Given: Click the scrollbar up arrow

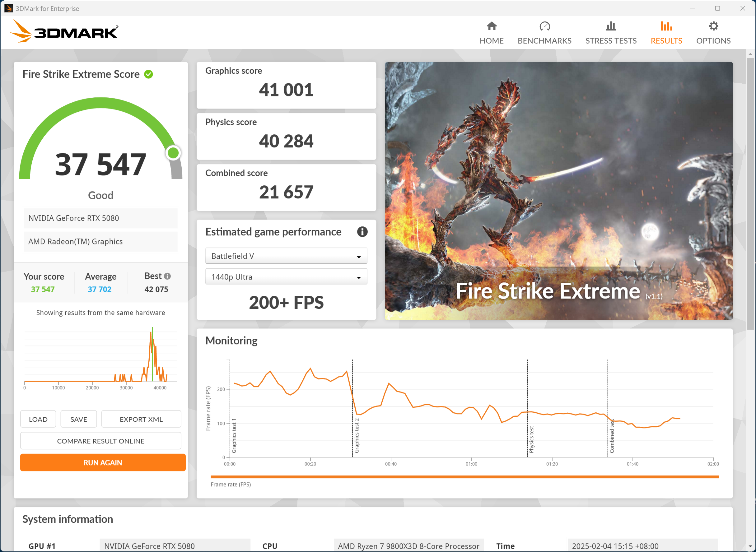Looking at the screenshot, I should [x=750, y=53].
